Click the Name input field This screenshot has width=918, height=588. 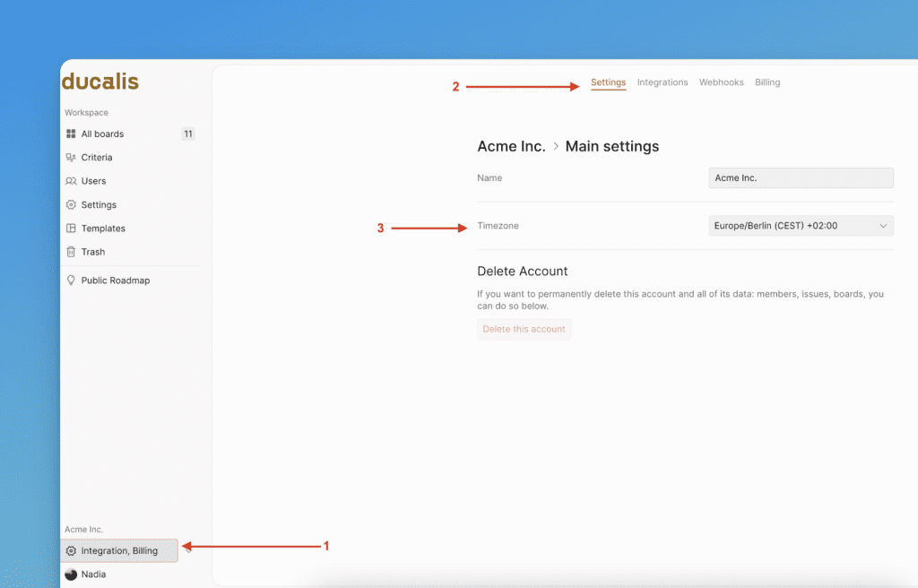800,178
